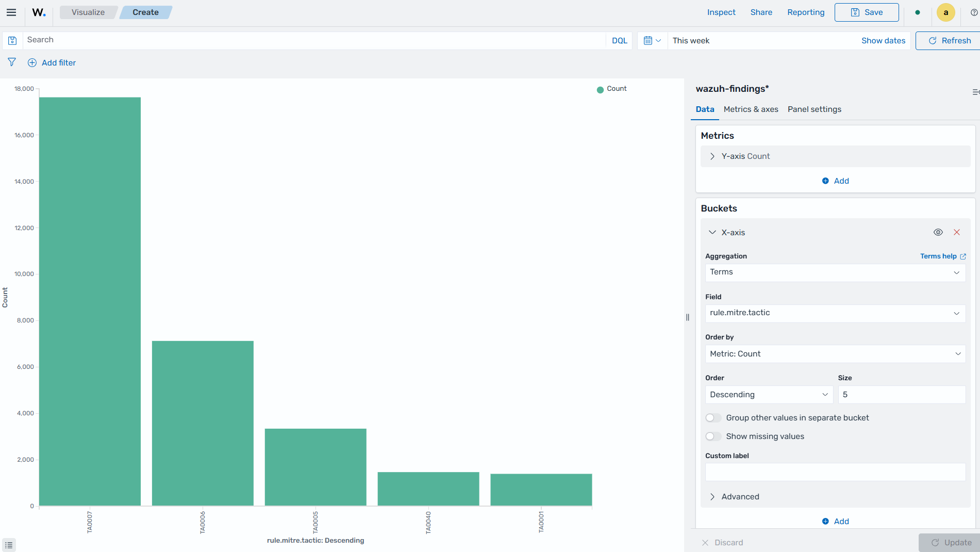980x552 pixels.
Task: Enable Group other values in separate bucket
Action: pos(713,418)
